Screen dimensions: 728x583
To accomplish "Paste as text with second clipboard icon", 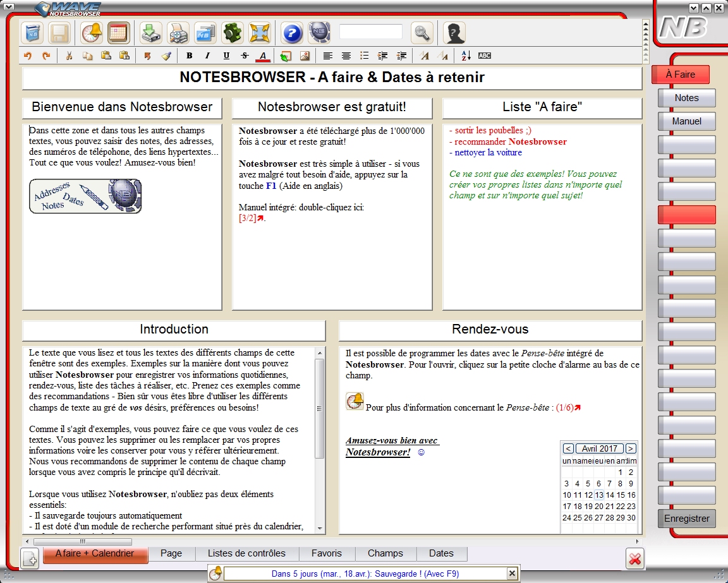I will pyautogui.click(x=124, y=56).
